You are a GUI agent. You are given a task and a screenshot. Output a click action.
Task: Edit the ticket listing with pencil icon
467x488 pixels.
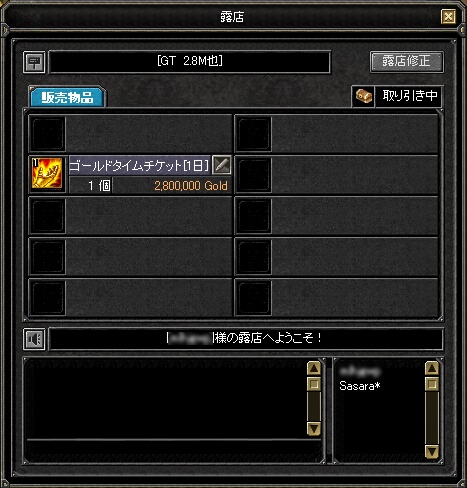(x=222, y=165)
